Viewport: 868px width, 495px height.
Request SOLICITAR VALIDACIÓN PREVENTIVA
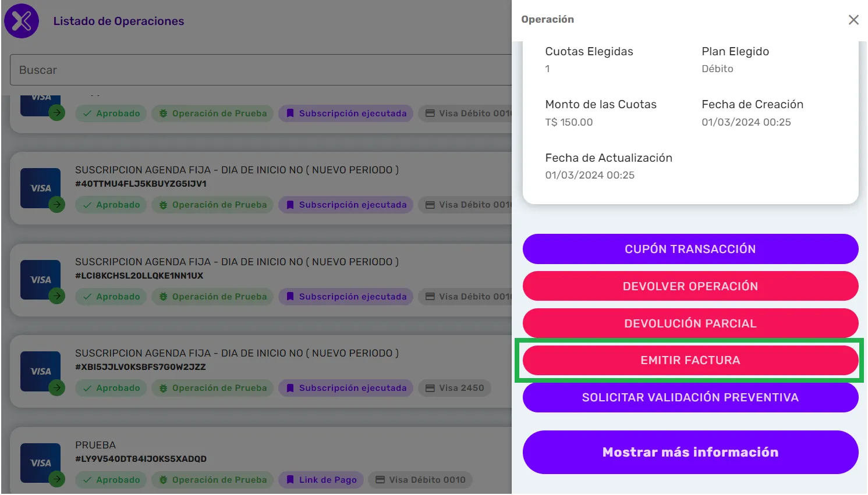click(x=690, y=398)
